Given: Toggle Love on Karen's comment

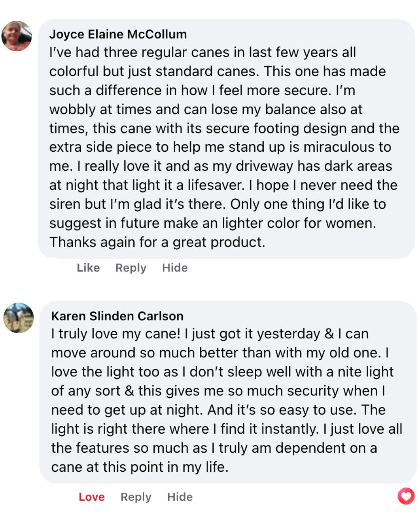Looking at the screenshot, I should (92, 497).
